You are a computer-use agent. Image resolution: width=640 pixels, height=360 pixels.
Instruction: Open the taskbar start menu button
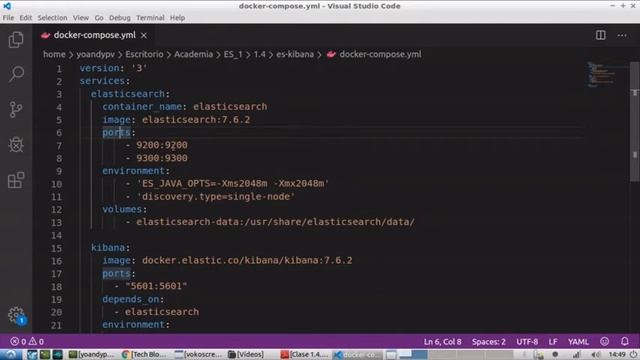11,354
